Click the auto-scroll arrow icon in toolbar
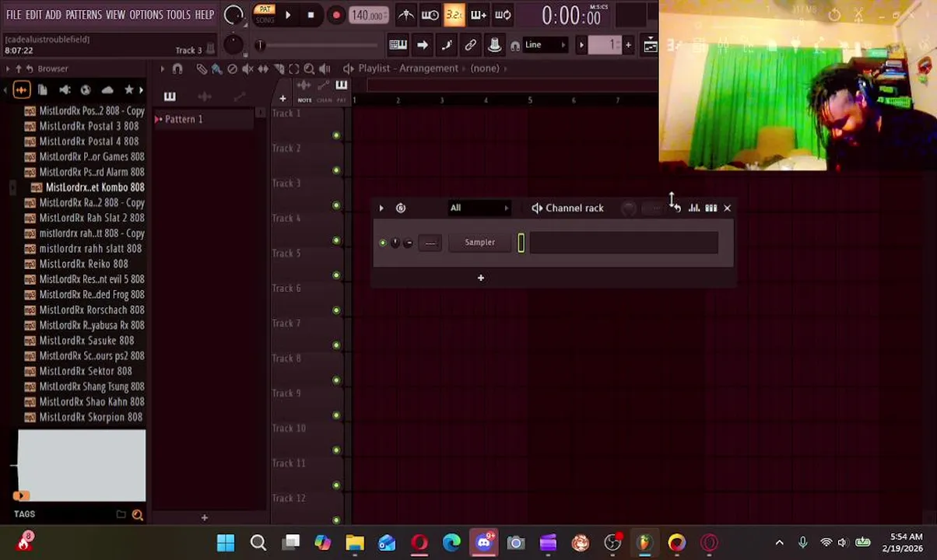Viewport: 937px width, 560px height. (x=422, y=45)
